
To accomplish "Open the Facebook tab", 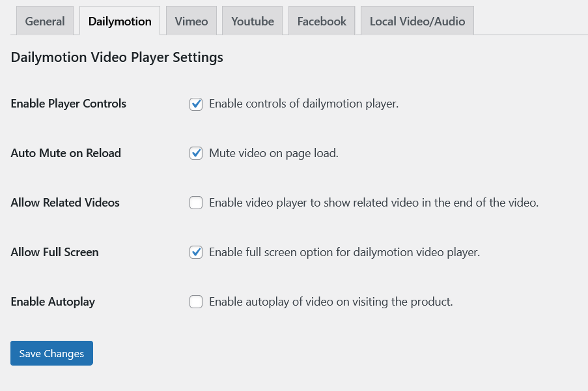I will click(x=322, y=22).
